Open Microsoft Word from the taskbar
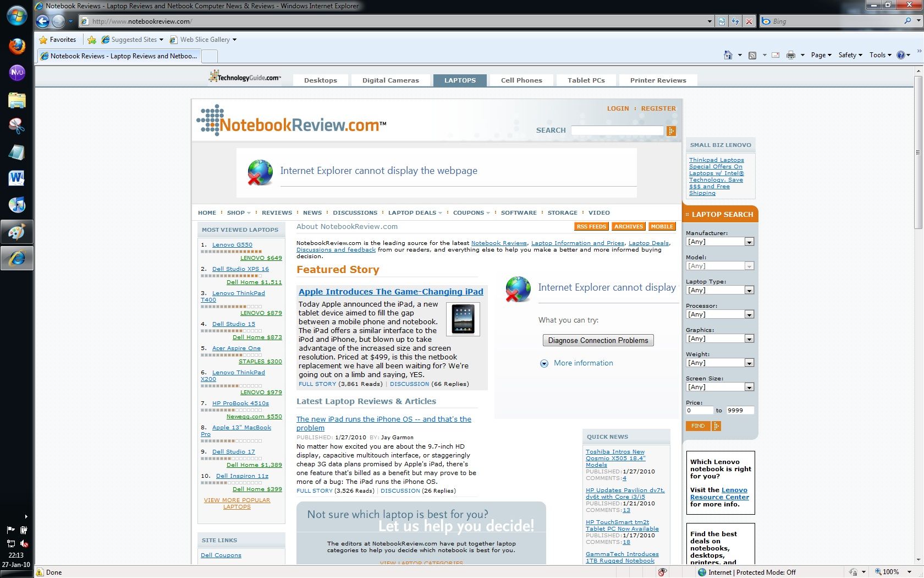Image resolution: width=924 pixels, height=578 pixels. tap(16, 178)
